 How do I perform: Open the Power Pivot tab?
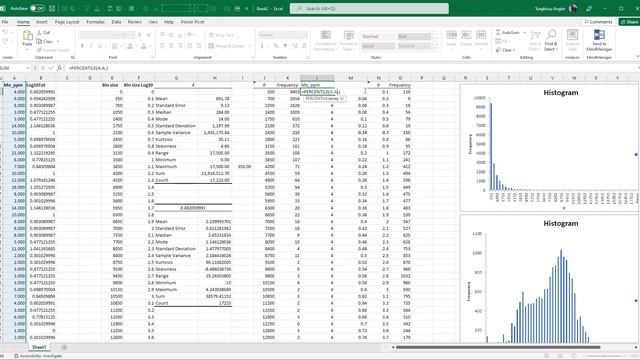point(192,22)
